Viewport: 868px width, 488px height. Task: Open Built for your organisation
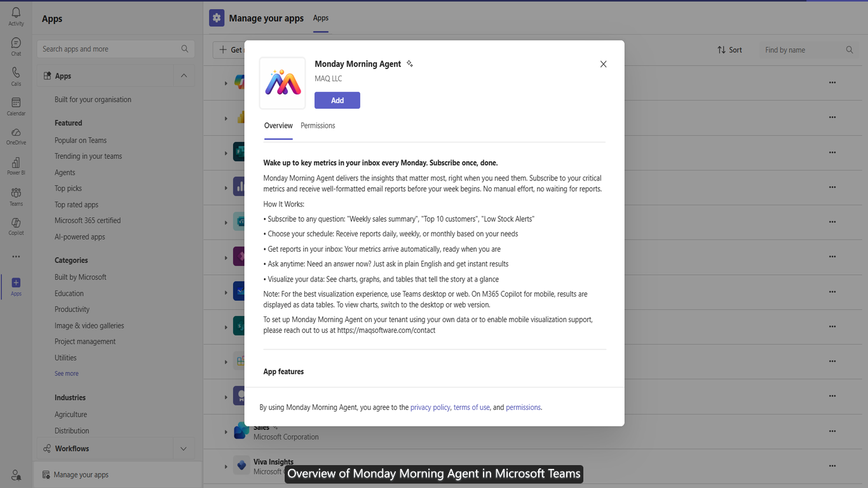pyautogui.click(x=93, y=100)
